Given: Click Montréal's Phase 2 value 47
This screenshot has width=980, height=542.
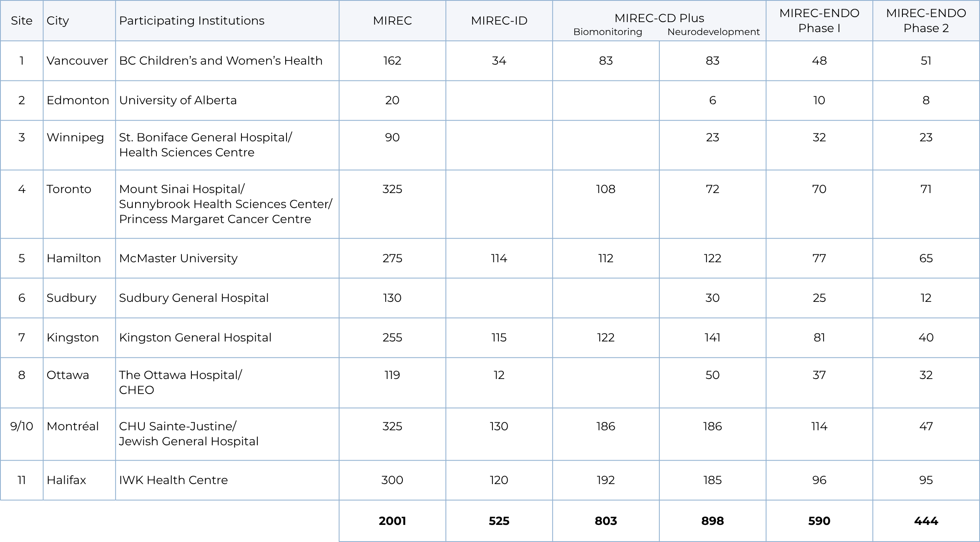Looking at the screenshot, I should 926,427.
